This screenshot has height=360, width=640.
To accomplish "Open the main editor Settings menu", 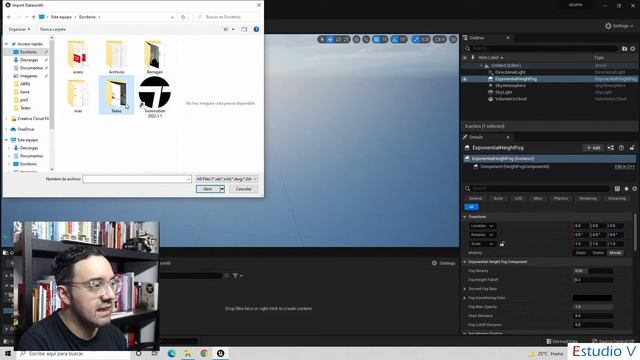I will tap(619, 26).
